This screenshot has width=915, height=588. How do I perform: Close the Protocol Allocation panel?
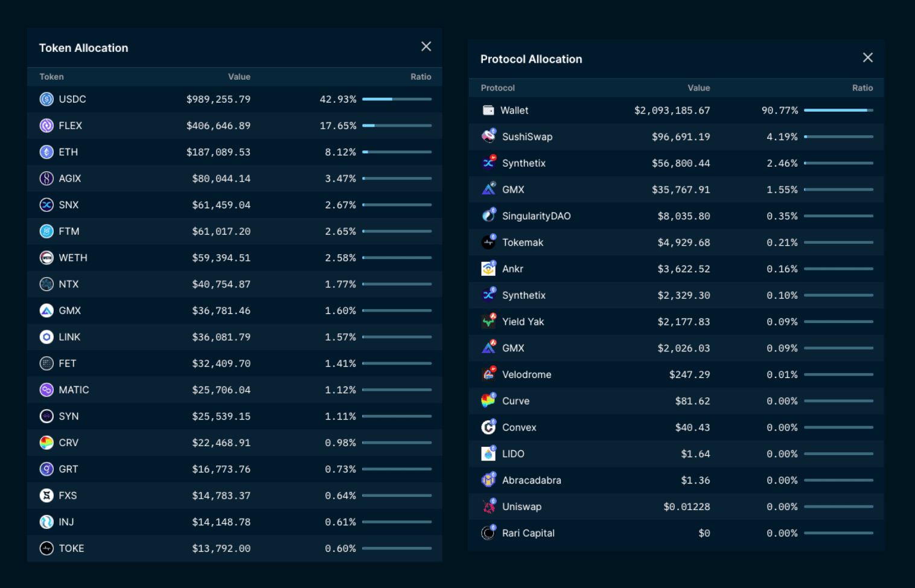point(868,57)
